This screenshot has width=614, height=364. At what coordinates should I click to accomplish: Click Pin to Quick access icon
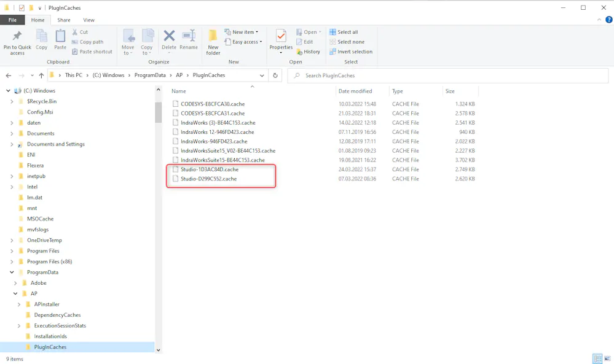click(17, 36)
